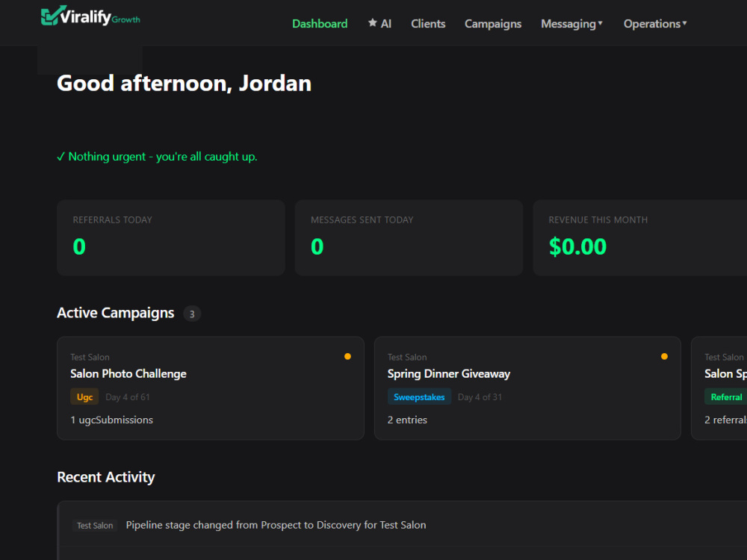Click the 'Good afternoon, Jordan' greeting

(x=184, y=84)
